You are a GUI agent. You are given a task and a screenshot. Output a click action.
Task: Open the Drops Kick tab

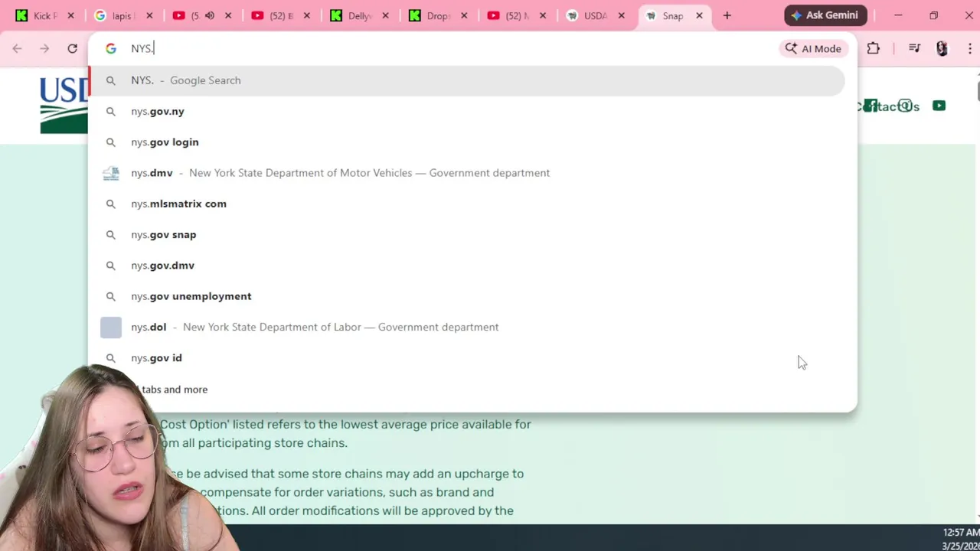(x=437, y=15)
